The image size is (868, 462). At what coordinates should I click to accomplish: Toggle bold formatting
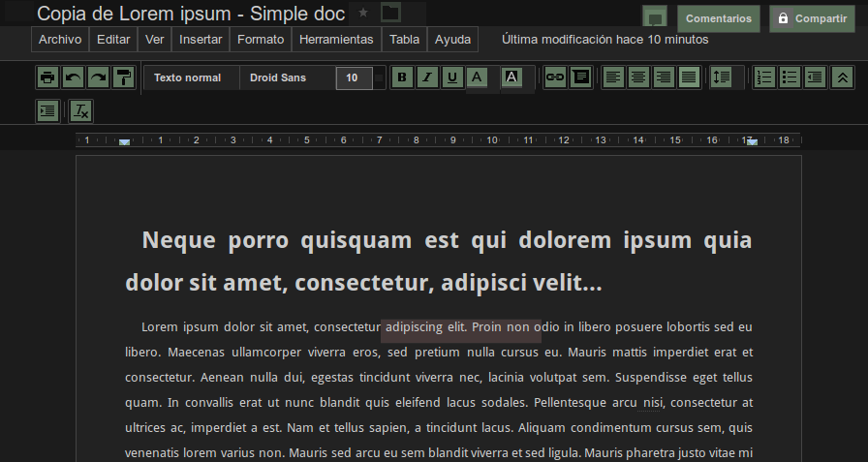[x=402, y=77]
